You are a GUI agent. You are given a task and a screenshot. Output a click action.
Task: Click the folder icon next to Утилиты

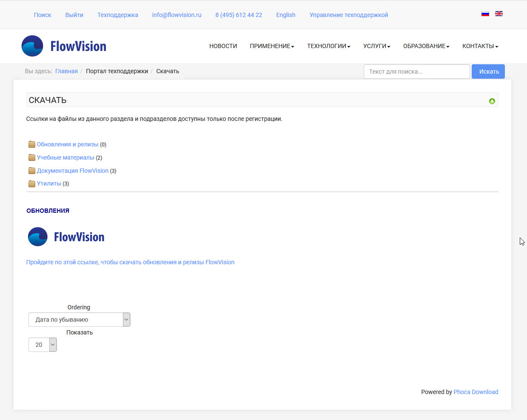pos(32,183)
